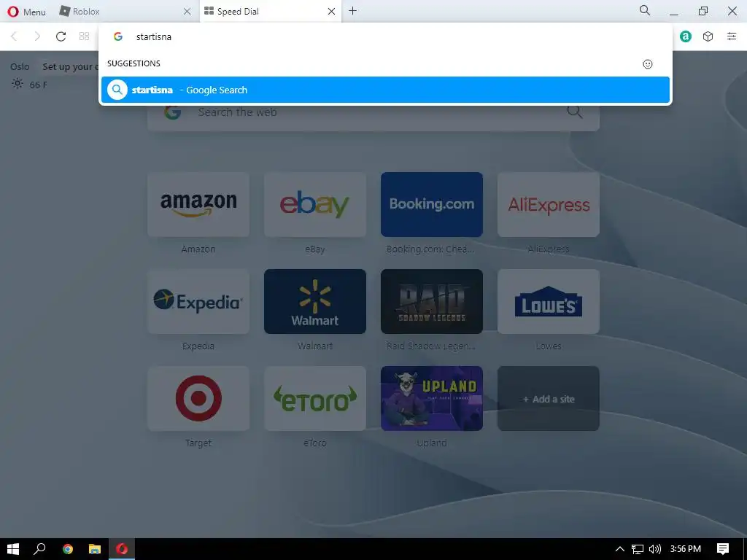The image size is (747, 560).
Task: Open the Upland speed dial tile
Action: point(432,399)
